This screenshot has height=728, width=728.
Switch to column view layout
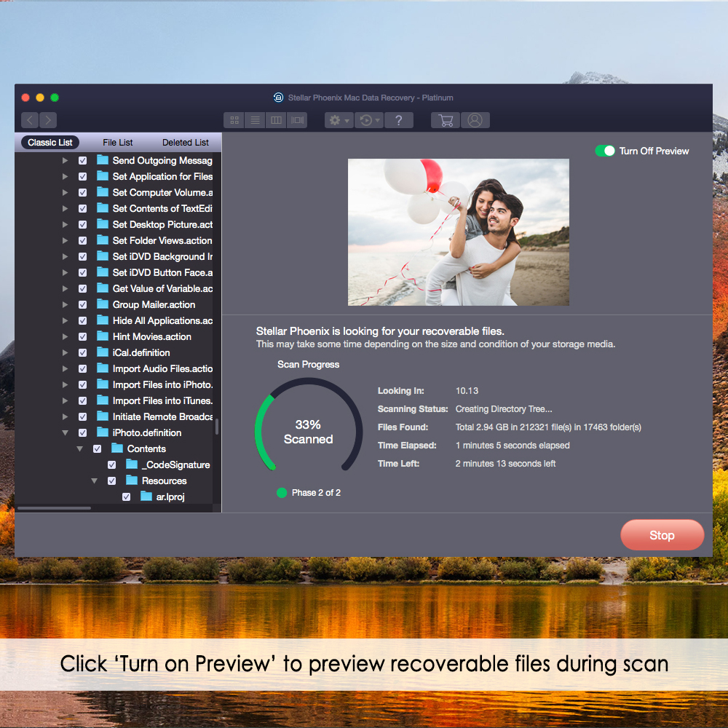276,120
